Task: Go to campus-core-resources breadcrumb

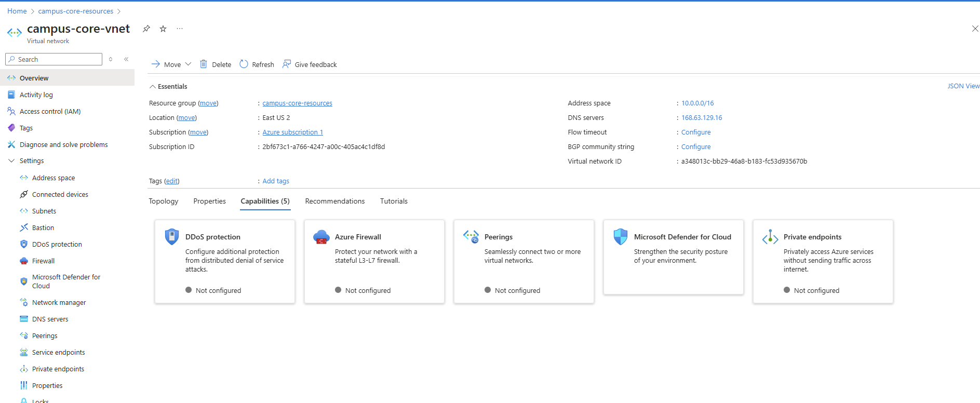Action: tap(76, 11)
